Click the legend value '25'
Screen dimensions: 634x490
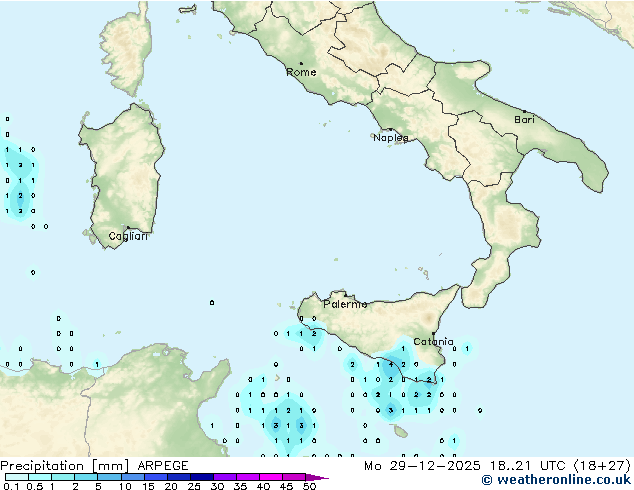(194, 486)
